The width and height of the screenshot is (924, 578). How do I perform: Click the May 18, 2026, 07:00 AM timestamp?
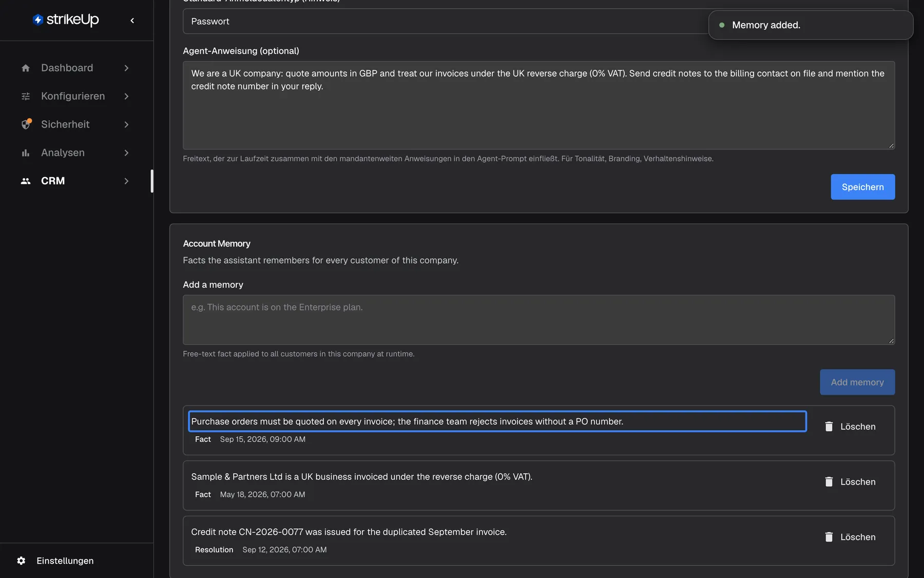[263, 495]
